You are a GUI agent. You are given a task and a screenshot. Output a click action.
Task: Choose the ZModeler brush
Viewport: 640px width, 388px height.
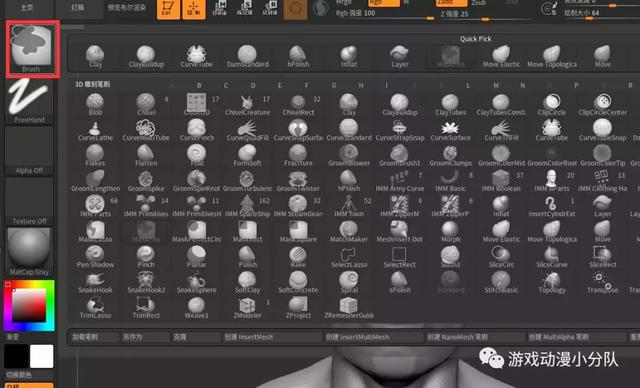point(247,308)
